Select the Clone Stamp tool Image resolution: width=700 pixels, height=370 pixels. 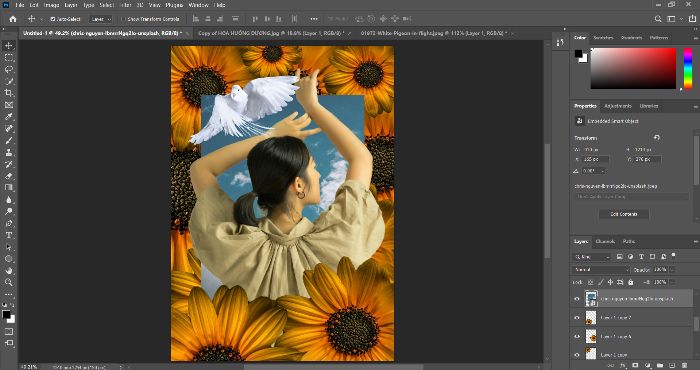click(8, 152)
